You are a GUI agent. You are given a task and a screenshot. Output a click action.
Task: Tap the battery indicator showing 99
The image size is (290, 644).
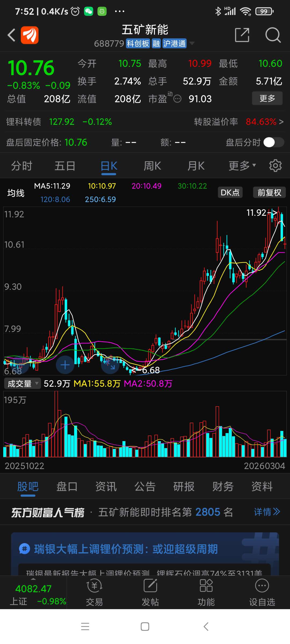pos(264,11)
